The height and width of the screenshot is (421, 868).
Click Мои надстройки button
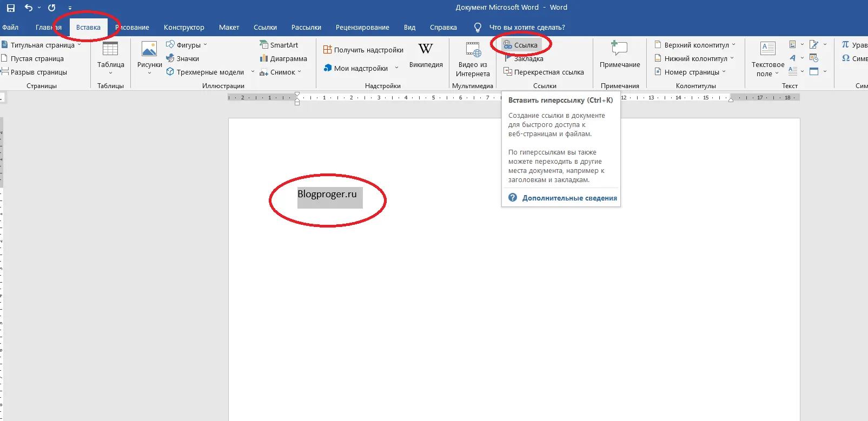click(356, 68)
